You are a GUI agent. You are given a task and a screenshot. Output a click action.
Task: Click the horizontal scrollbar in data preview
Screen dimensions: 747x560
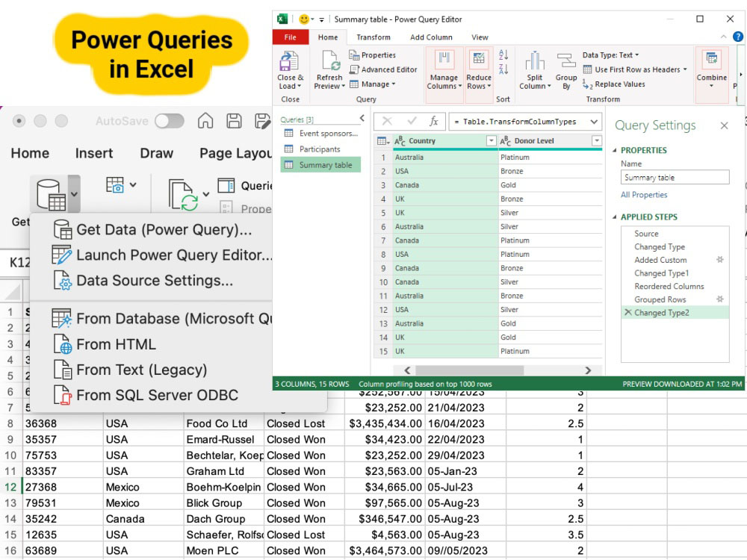click(470, 370)
